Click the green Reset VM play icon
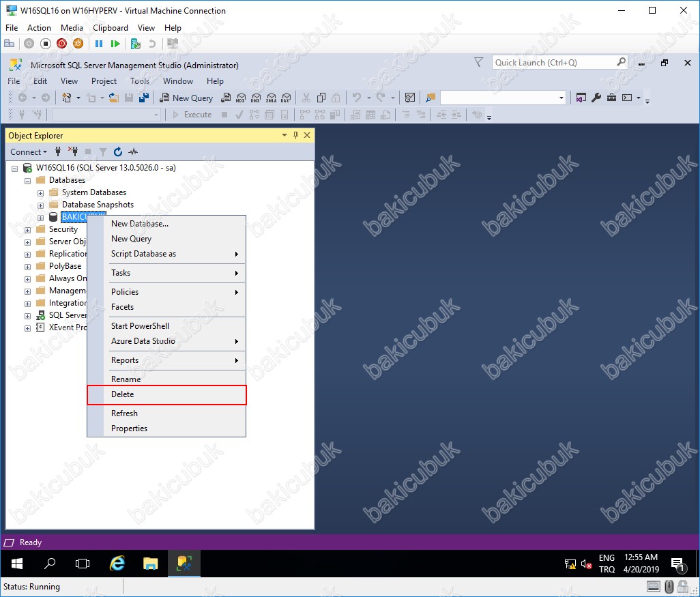The height and width of the screenshot is (597, 700). 115,44
